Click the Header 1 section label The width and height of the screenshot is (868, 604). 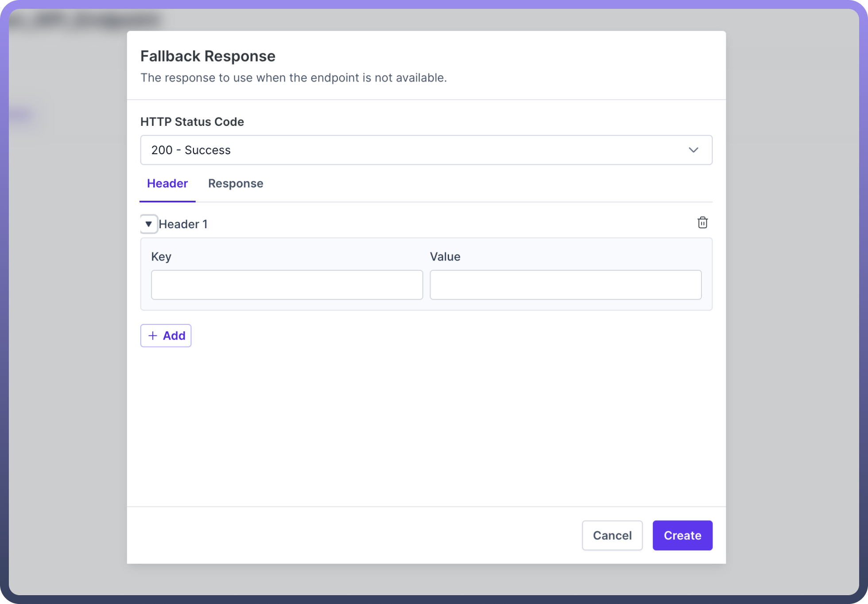click(x=183, y=224)
